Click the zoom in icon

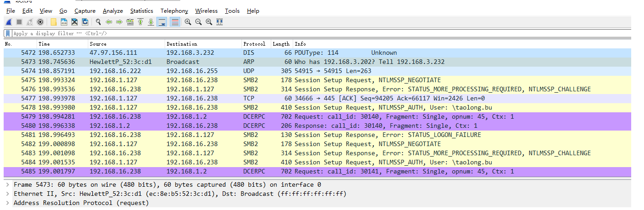pos(188,22)
